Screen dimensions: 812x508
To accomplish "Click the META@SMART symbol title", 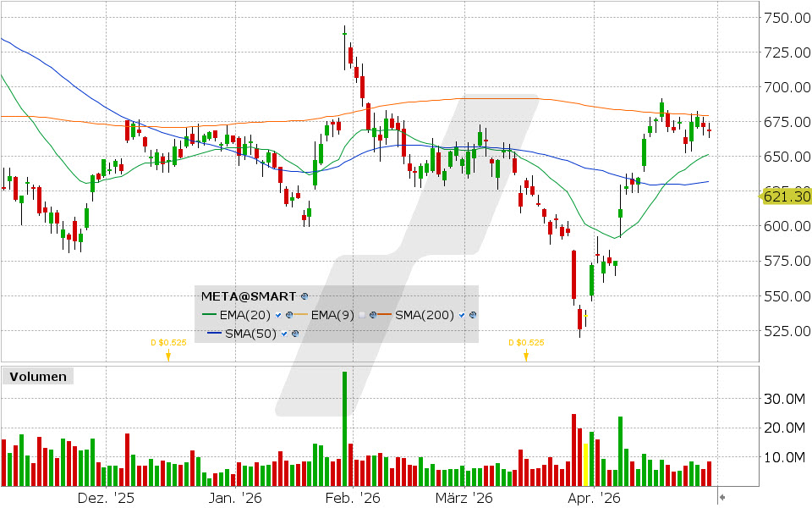I will coord(249,296).
